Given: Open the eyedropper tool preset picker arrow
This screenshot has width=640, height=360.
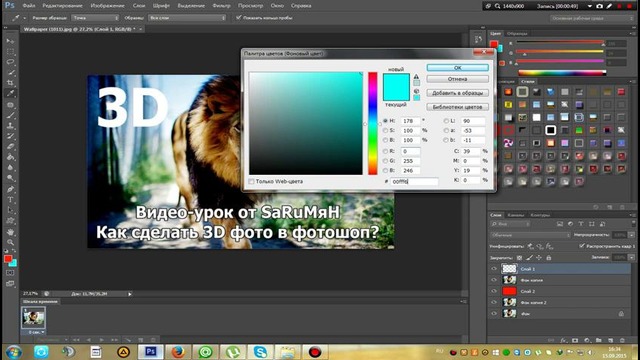Looking at the screenshot, I should click(x=24, y=18).
